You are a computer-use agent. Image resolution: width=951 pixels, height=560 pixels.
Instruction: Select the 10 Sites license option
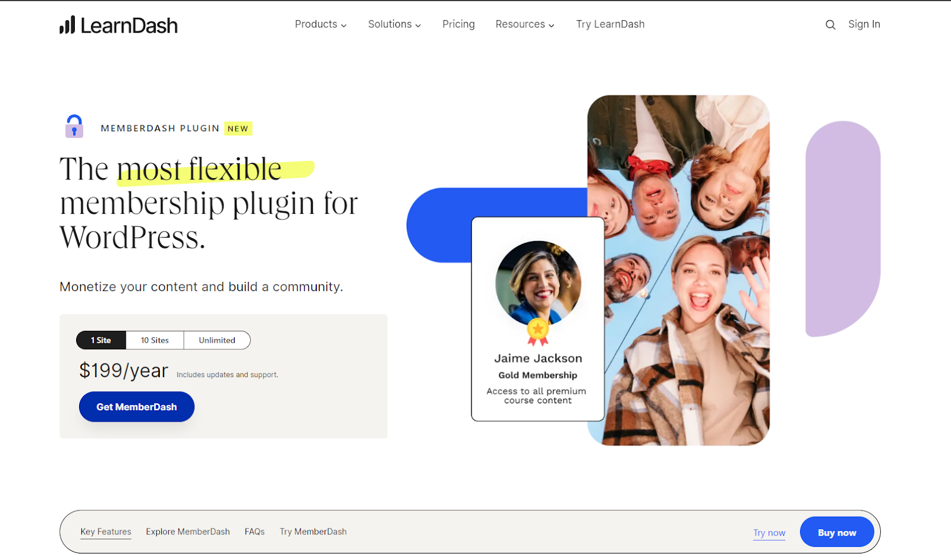tap(155, 340)
